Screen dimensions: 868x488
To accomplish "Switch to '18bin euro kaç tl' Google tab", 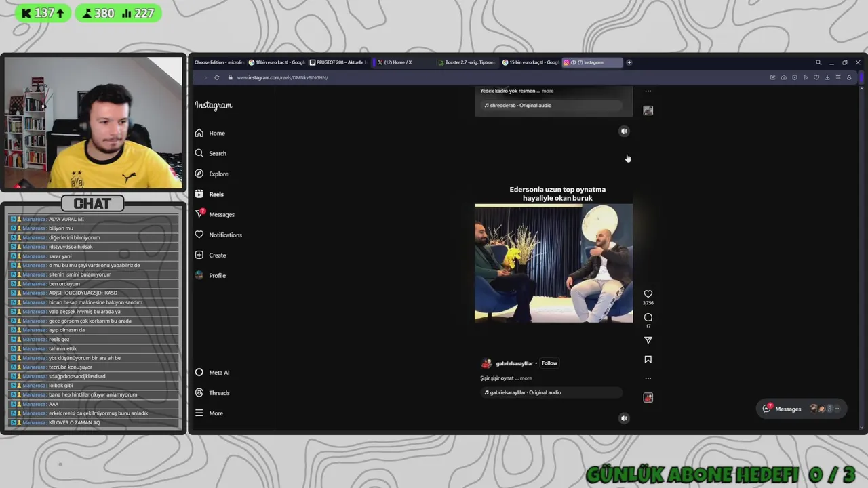I will [x=277, y=62].
